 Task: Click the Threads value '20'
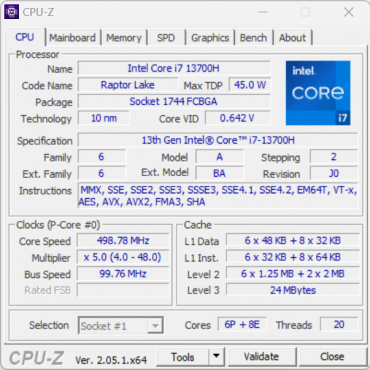tap(339, 324)
